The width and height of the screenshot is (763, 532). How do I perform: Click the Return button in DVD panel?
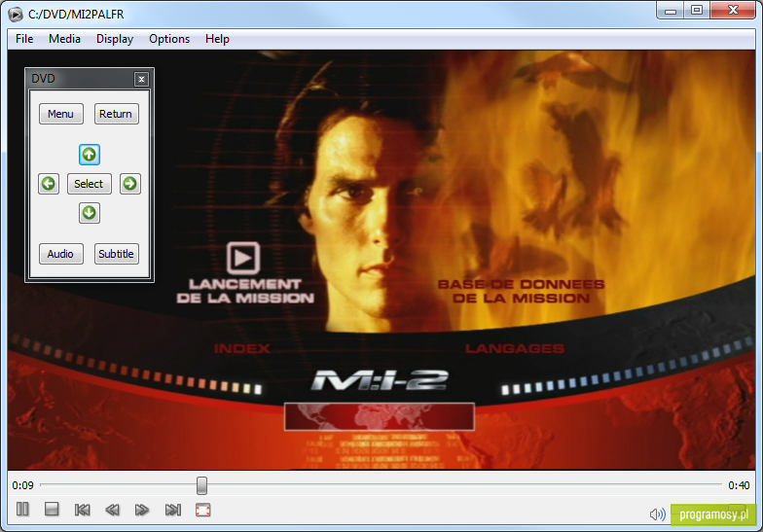coord(117,114)
